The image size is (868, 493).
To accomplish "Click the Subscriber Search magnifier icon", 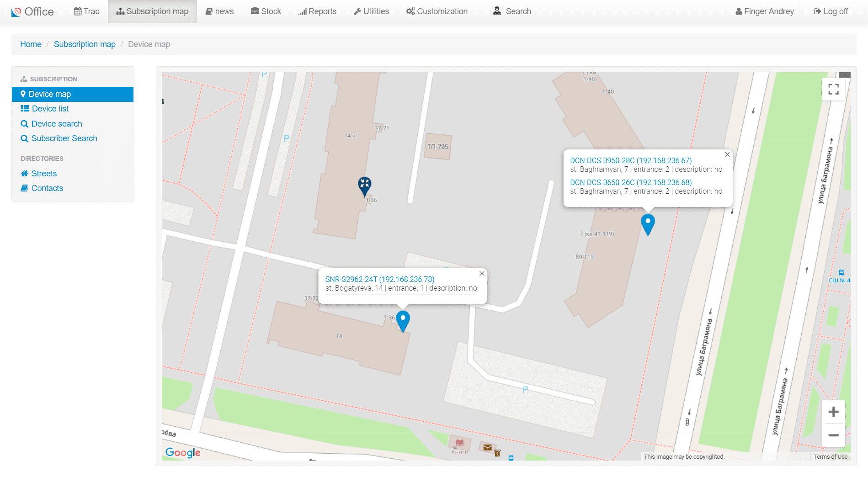I will 24,138.
